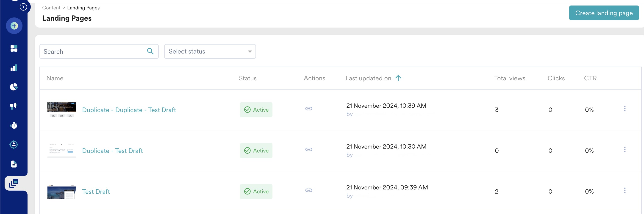644x214 pixels.
Task: Open the pie chart reports section
Action: click(x=14, y=87)
